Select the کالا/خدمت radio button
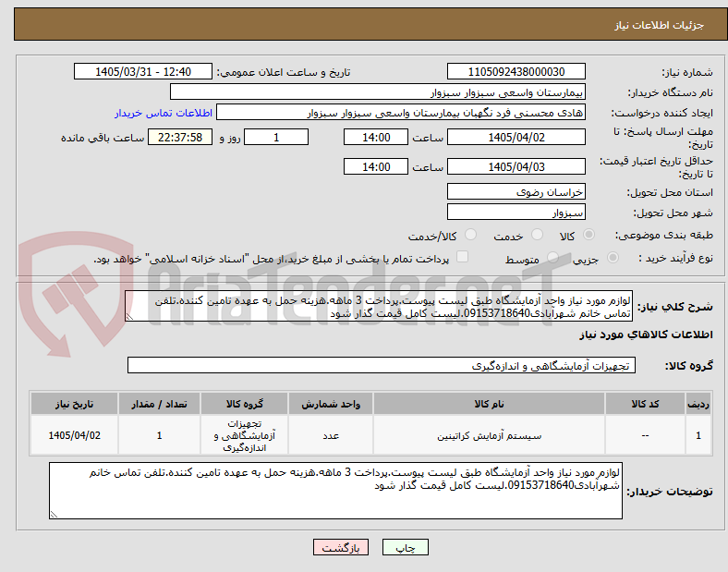The width and height of the screenshot is (728, 572). click(x=471, y=235)
